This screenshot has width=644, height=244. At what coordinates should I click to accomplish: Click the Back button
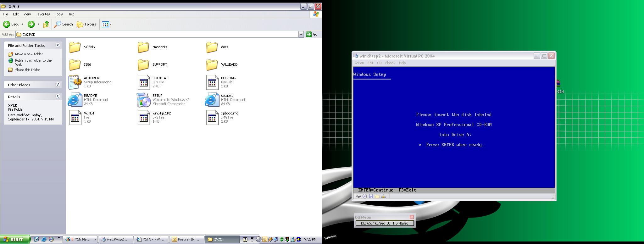(11, 24)
